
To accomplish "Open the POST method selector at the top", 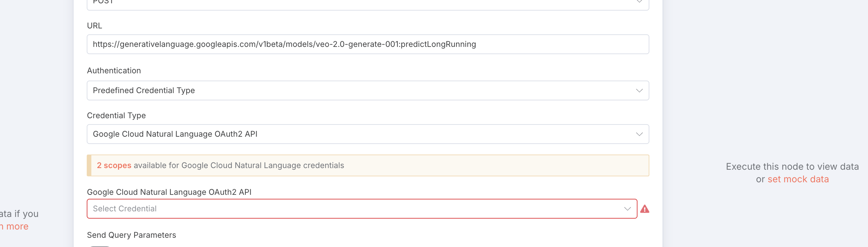I will click(x=368, y=3).
